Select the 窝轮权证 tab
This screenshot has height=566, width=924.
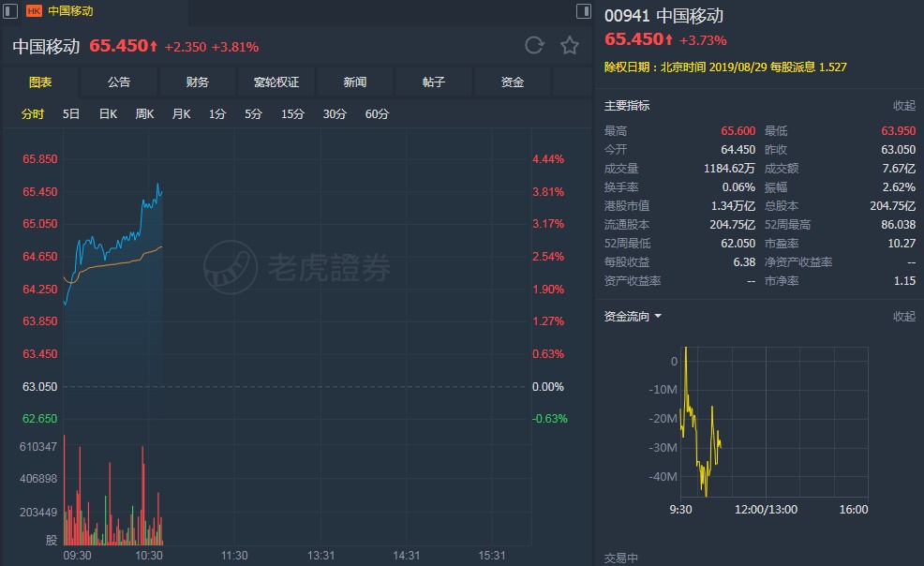click(276, 82)
